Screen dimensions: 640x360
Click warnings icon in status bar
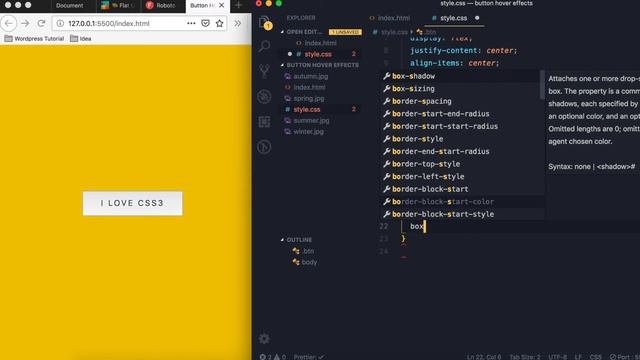coord(280,357)
